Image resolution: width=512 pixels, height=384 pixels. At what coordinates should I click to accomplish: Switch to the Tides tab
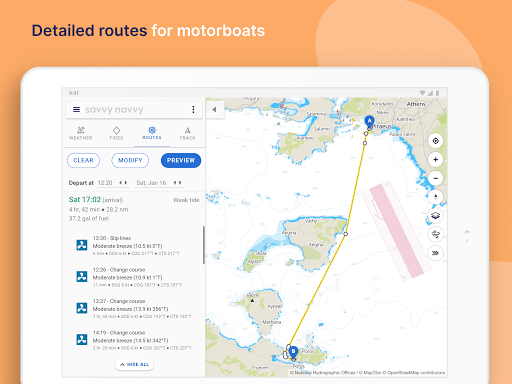coord(116,133)
